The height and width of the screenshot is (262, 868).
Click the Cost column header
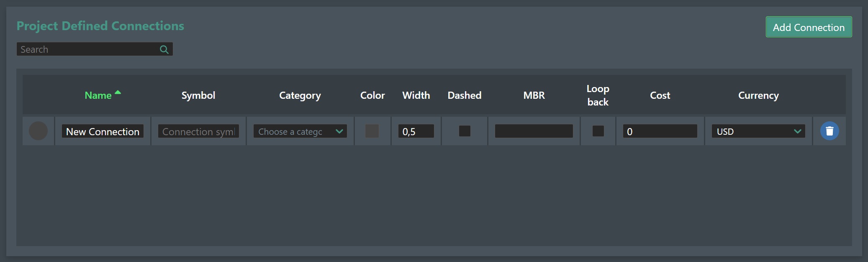[x=660, y=95]
